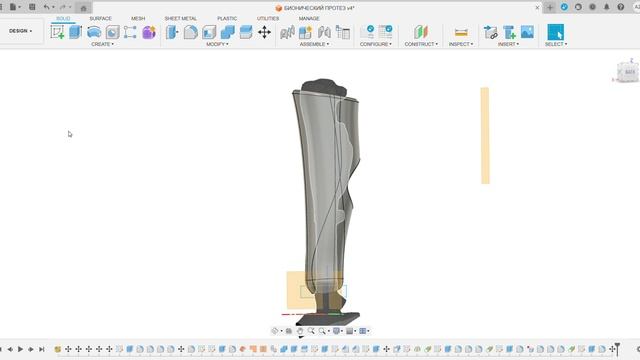Screen dimensions: 640x360
Task: Select the Hole tool
Action: (x=112, y=32)
